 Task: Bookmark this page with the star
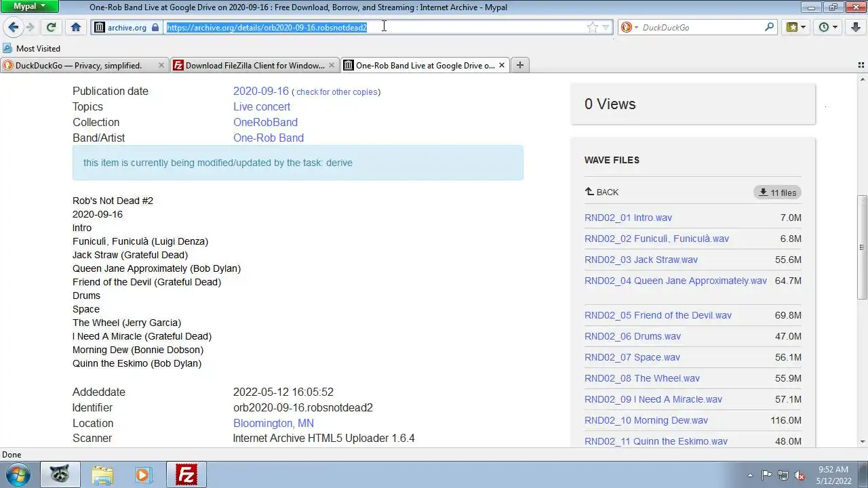[593, 28]
